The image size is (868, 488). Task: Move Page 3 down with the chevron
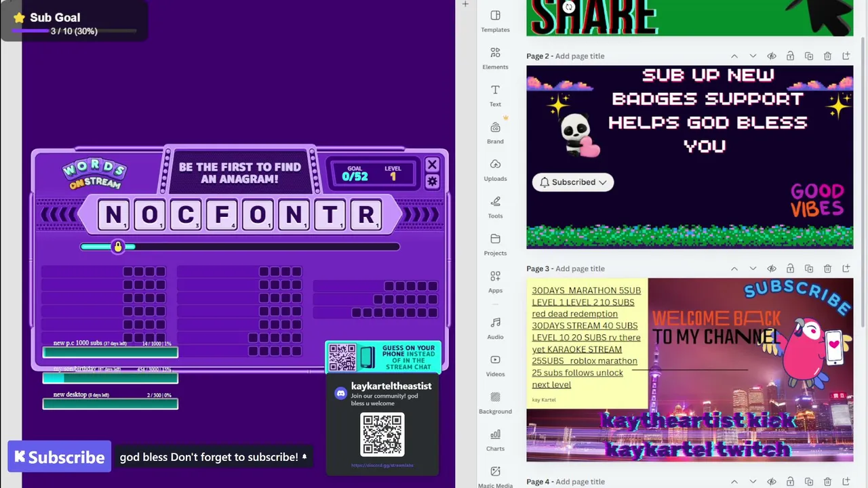point(753,269)
